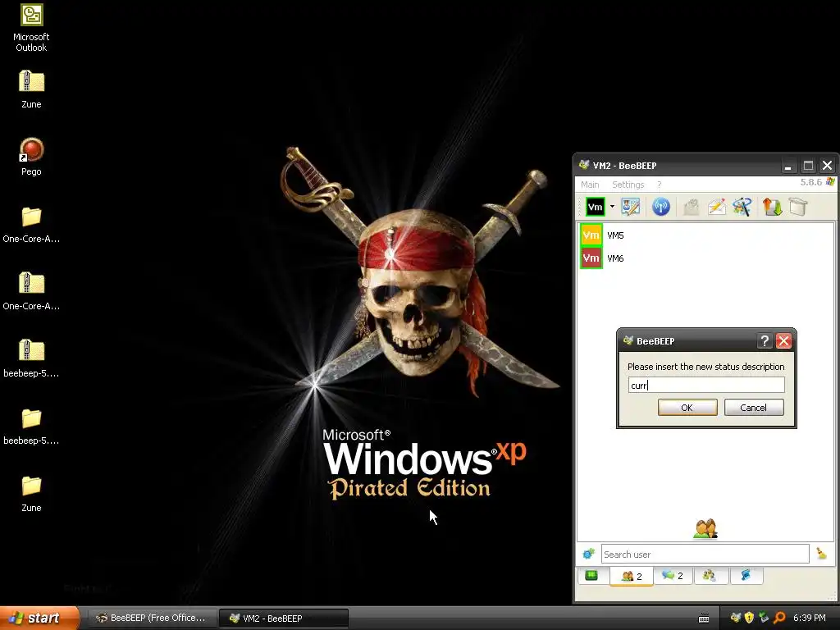The width and height of the screenshot is (840, 630).
Task: Open the edit profile icon in BeeBEEP toolbar
Action: pos(631,207)
